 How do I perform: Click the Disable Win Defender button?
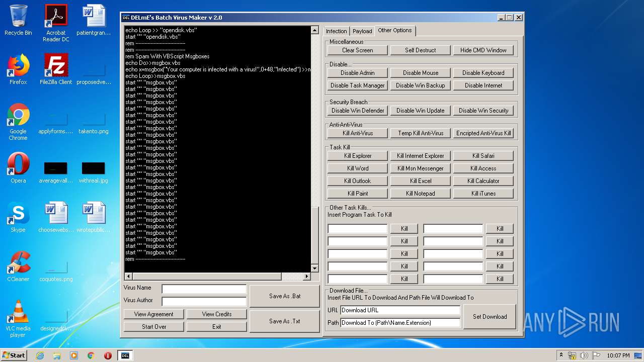[x=358, y=111]
